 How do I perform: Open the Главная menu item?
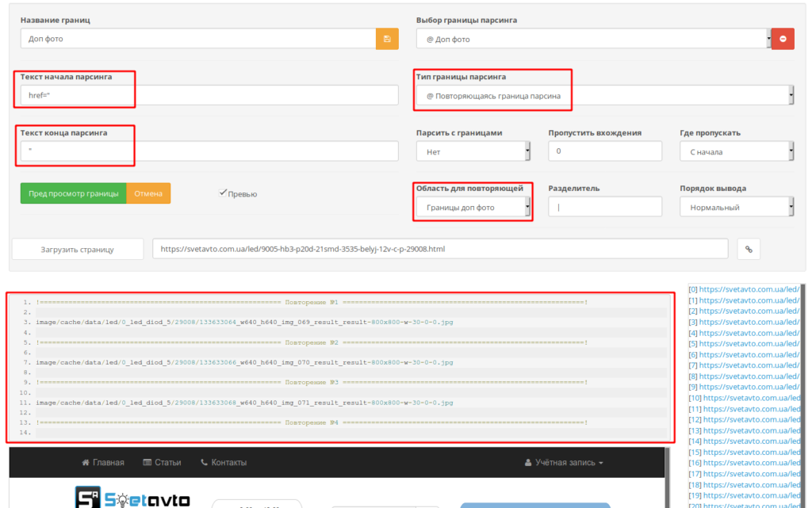coord(103,463)
